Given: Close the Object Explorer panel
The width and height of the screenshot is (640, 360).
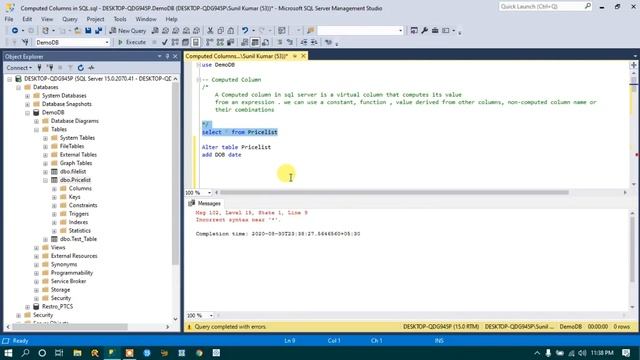Looking at the screenshot, I should [x=175, y=56].
